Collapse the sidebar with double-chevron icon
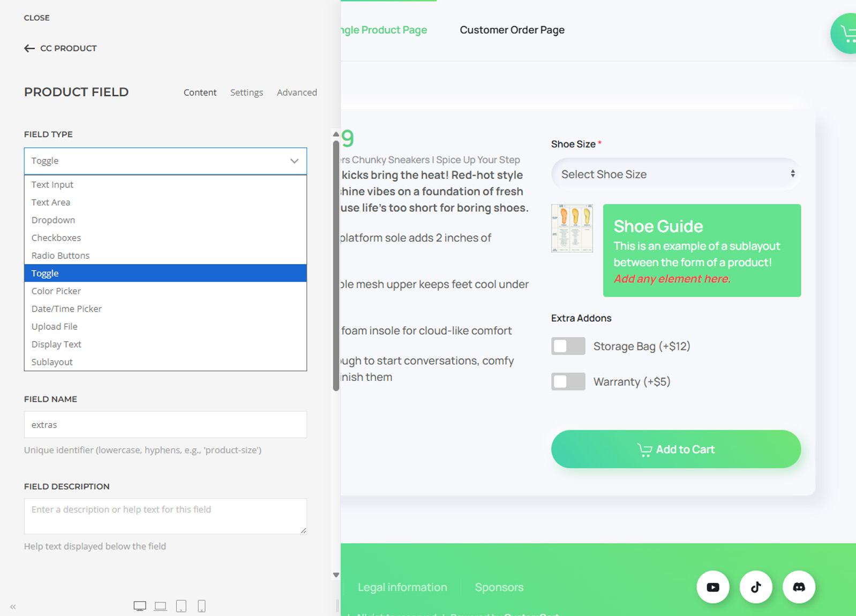The height and width of the screenshot is (616, 856). click(x=13, y=607)
